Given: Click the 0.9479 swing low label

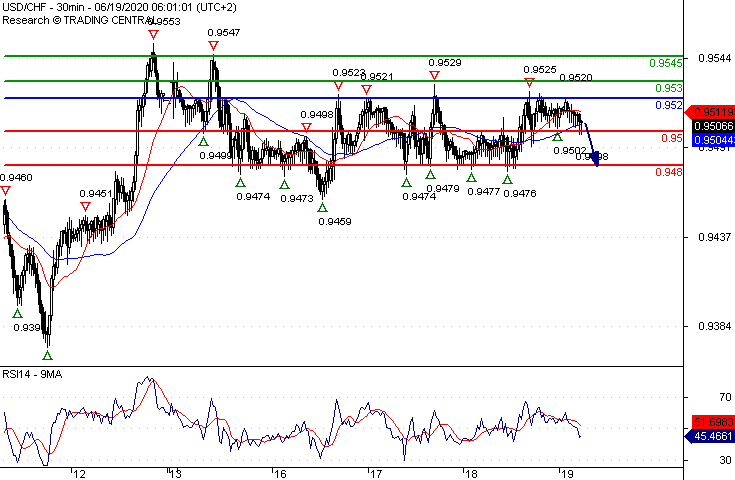Looking at the screenshot, I should click(443, 188).
